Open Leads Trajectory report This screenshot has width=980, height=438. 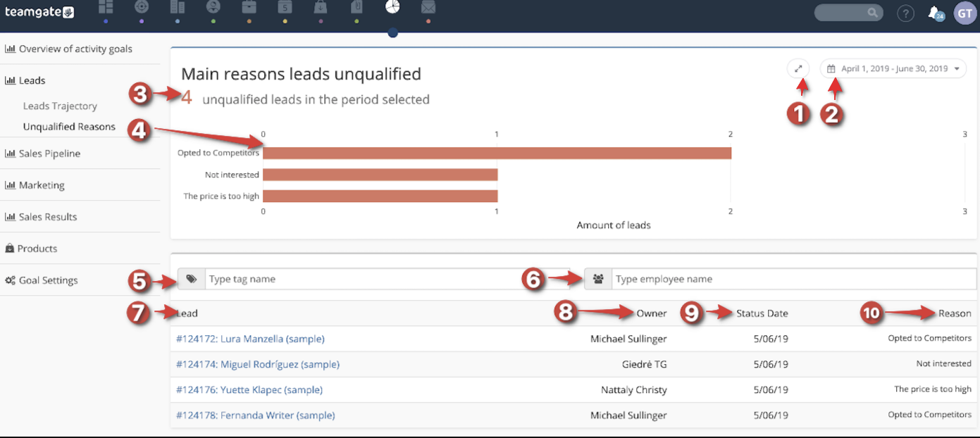click(x=60, y=106)
